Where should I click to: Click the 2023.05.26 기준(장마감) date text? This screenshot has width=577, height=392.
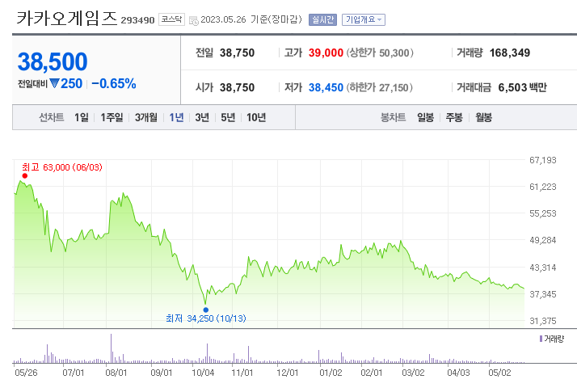coord(251,19)
